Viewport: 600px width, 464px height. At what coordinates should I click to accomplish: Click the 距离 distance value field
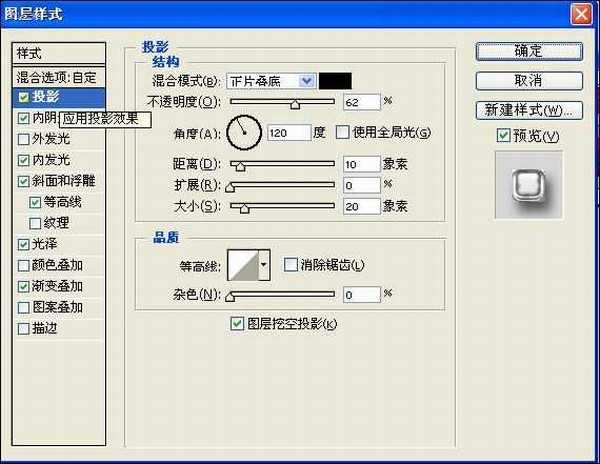[360, 164]
